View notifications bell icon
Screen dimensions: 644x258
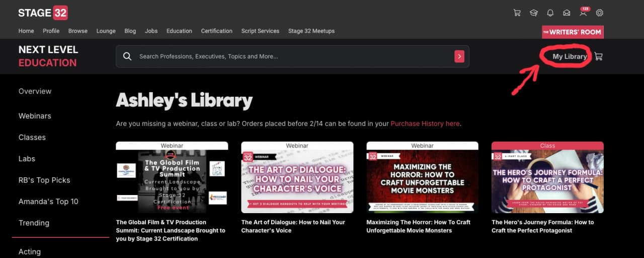550,13
